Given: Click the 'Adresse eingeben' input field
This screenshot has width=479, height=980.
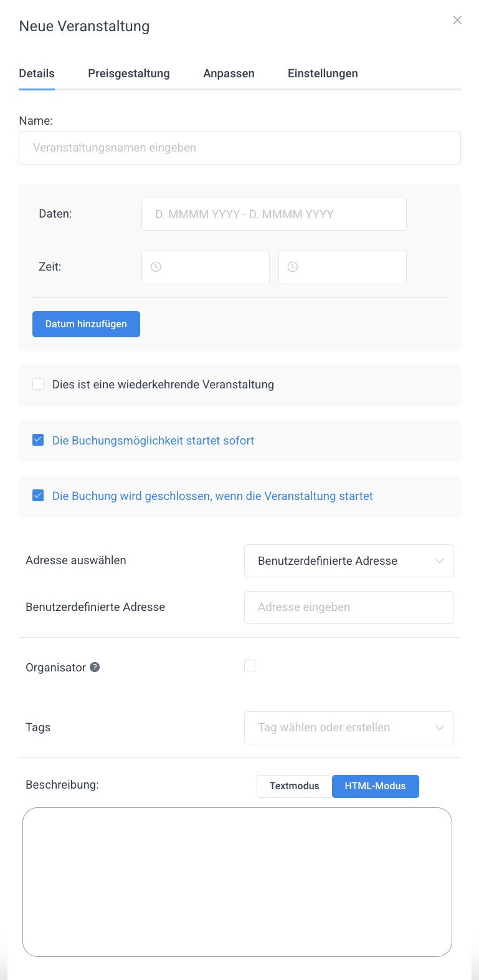Looking at the screenshot, I should (x=349, y=607).
